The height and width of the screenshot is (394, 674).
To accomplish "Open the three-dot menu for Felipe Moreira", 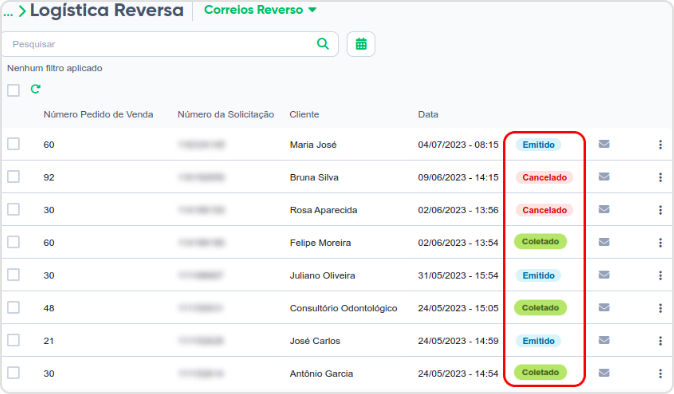I will (660, 243).
